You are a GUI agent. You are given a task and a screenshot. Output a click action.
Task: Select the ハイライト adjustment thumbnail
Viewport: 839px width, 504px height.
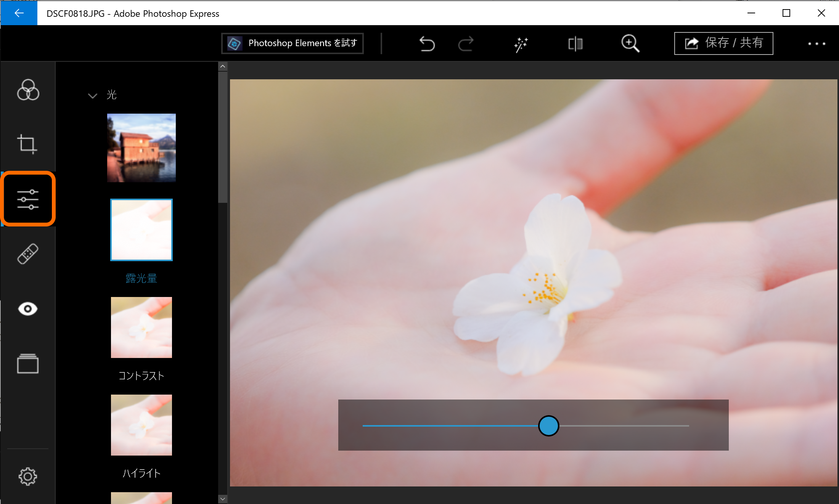tap(141, 425)
